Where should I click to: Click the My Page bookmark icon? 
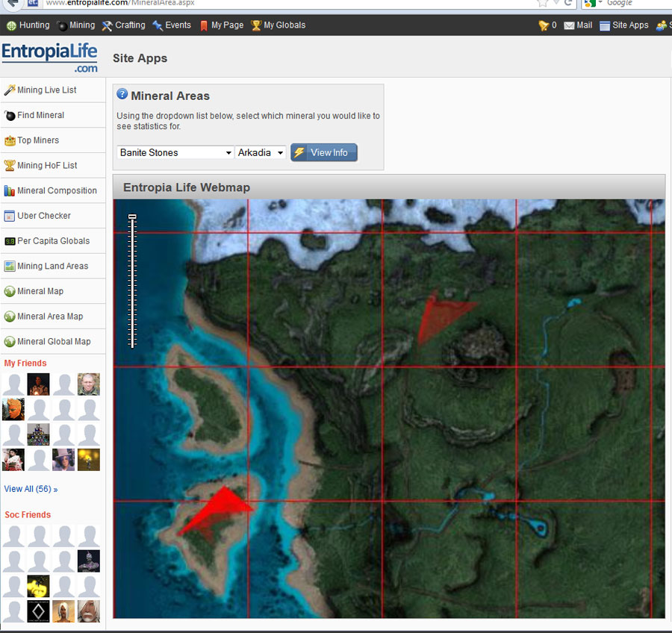tap(204, 25)
